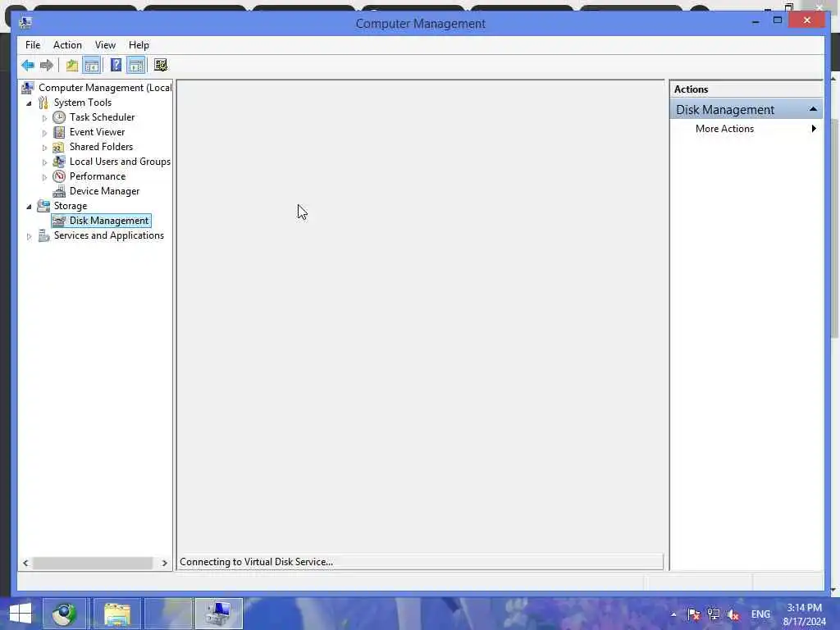Open the Help menu

point(139,45)
